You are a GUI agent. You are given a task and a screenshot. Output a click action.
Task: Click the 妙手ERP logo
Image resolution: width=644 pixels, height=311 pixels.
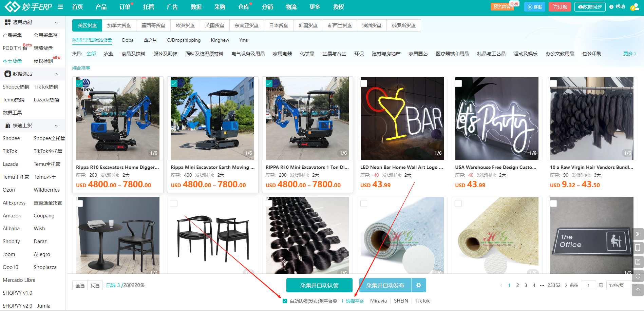(x=28, y=6)
